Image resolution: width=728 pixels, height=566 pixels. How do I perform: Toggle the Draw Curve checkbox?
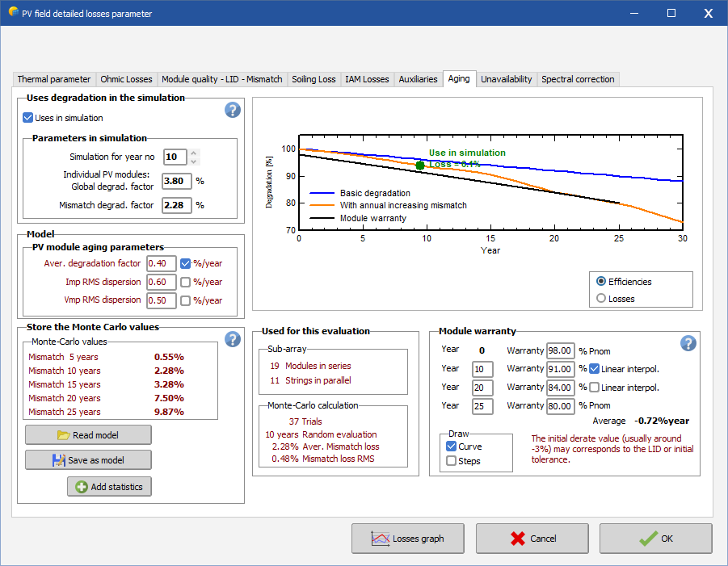[451, 447]
